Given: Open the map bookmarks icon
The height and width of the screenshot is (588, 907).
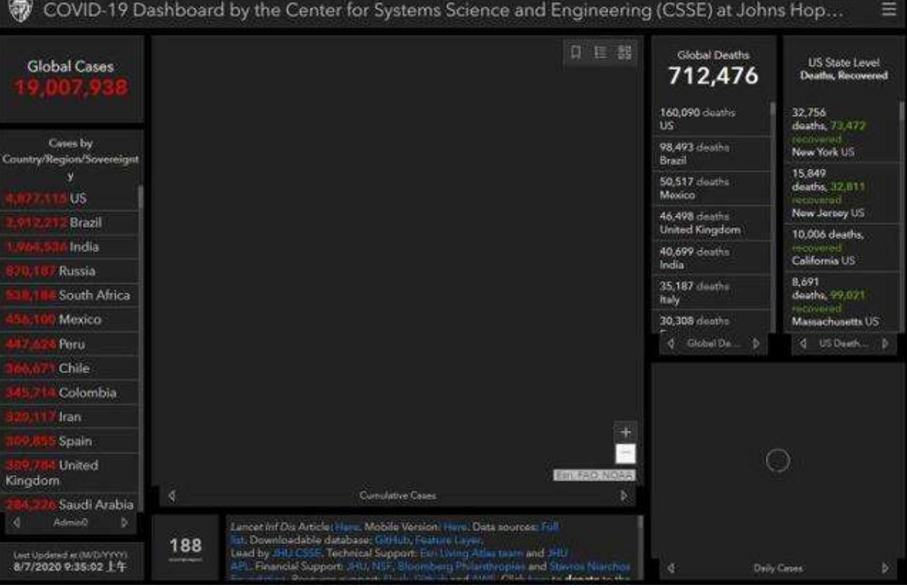Looking at the screenshot, I should click(x=576, y=52).
